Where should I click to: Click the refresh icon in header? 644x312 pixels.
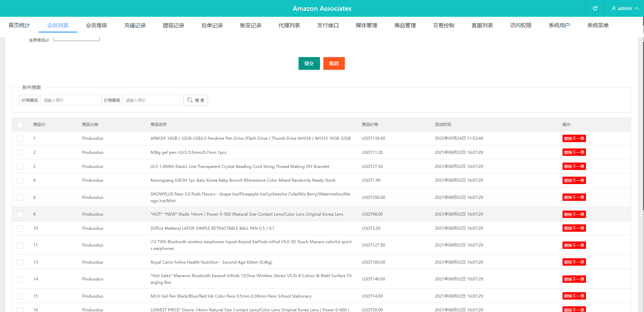click(x=595, y=8)
